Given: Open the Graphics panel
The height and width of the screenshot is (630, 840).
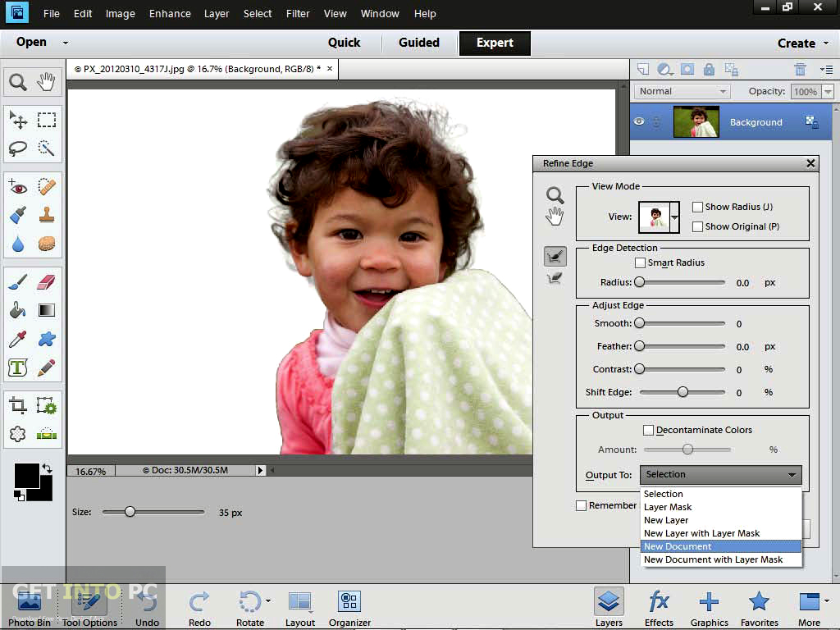Looking at the screenshot, I should coord(710,608).
